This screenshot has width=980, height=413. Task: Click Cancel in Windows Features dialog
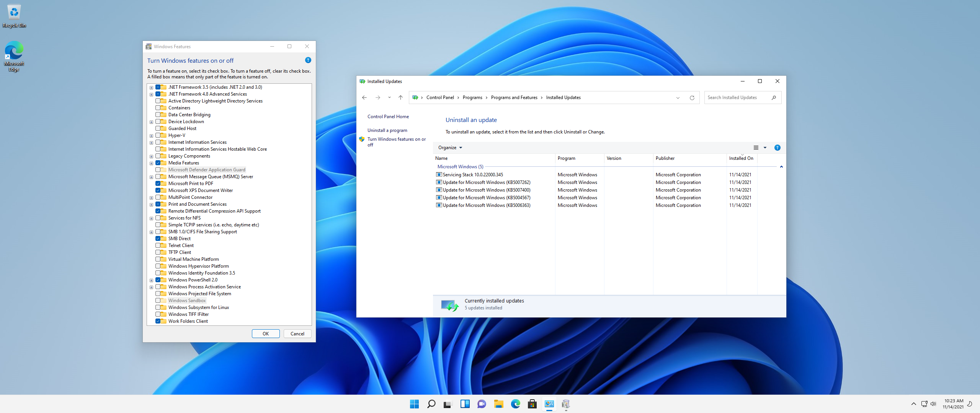297,333
